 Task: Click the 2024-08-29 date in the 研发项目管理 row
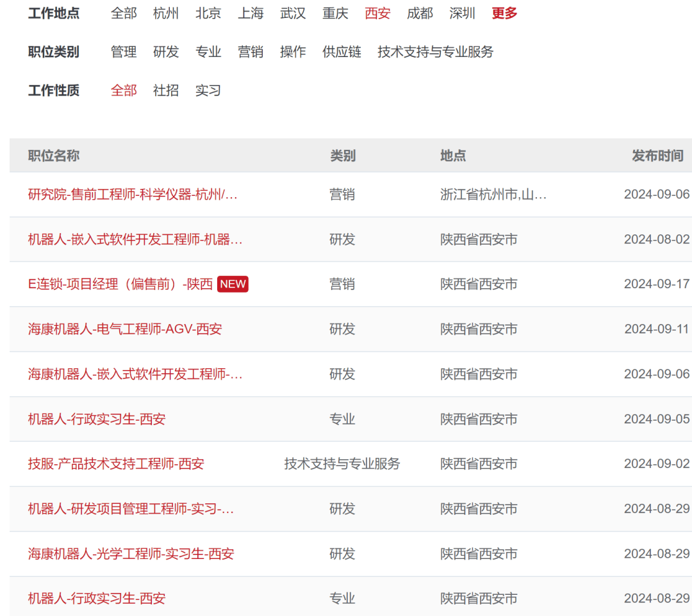point(657,509)
